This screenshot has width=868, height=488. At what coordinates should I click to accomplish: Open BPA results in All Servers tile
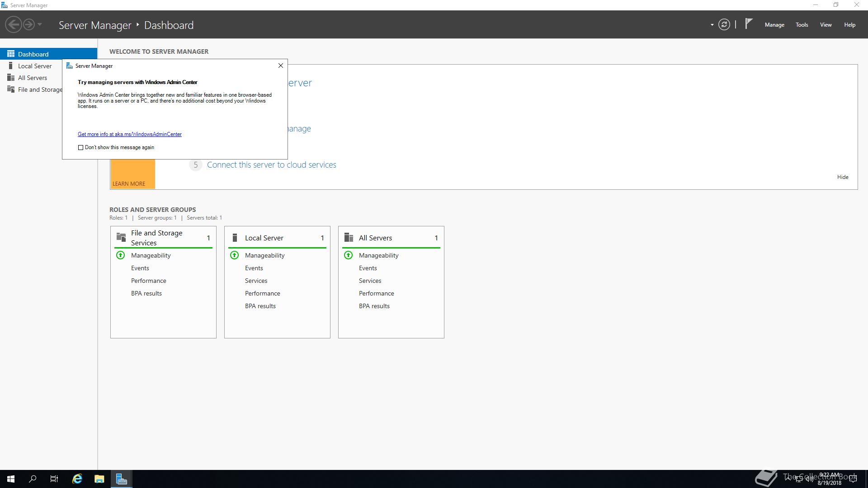tap(374, 306)
